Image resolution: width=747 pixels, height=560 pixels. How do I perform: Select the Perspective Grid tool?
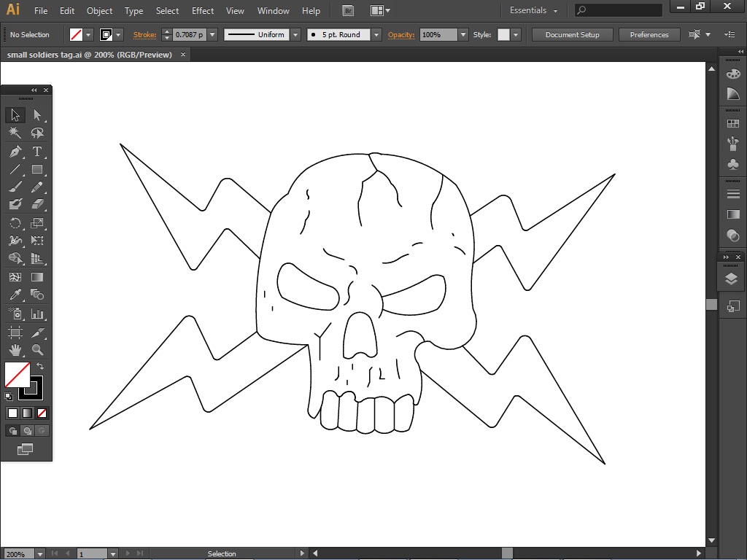point(37,258)
